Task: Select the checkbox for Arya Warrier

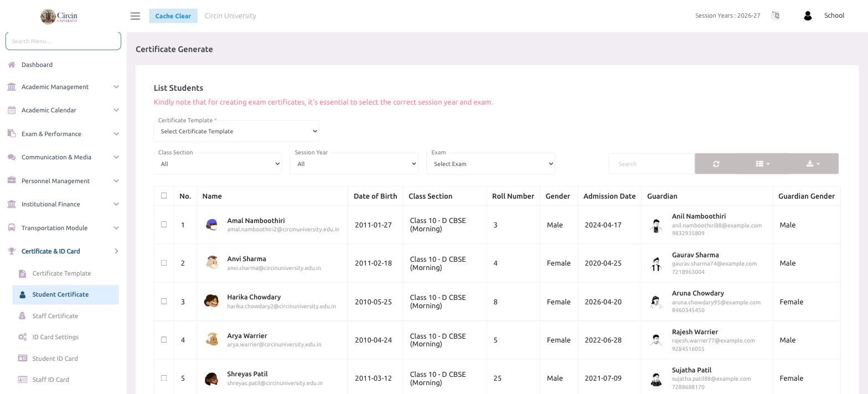Action: point(163,340)
